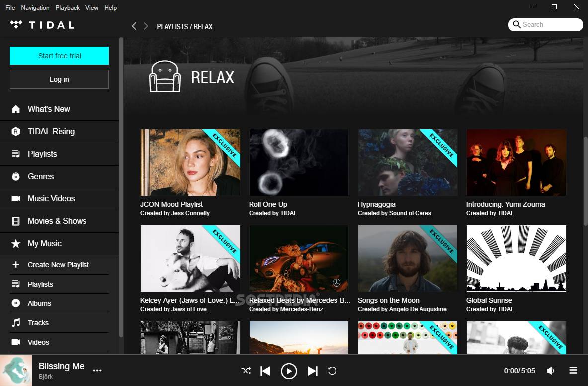
Task: Open Playlists under My Music
Action: coord(59,284)
